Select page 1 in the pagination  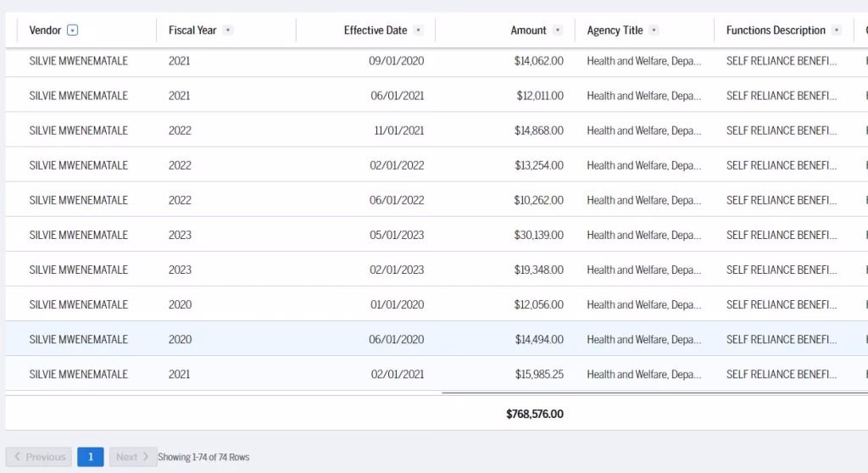pos(91,457)
